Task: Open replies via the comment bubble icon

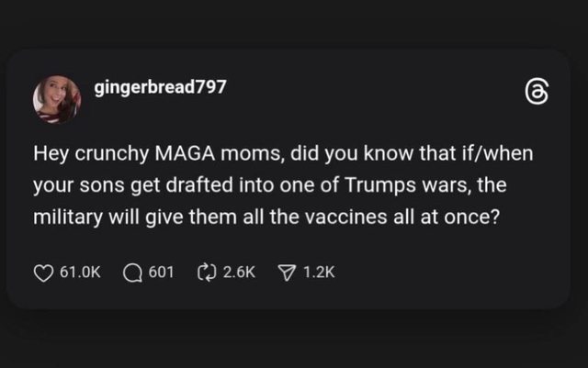Action: point(130,273)
